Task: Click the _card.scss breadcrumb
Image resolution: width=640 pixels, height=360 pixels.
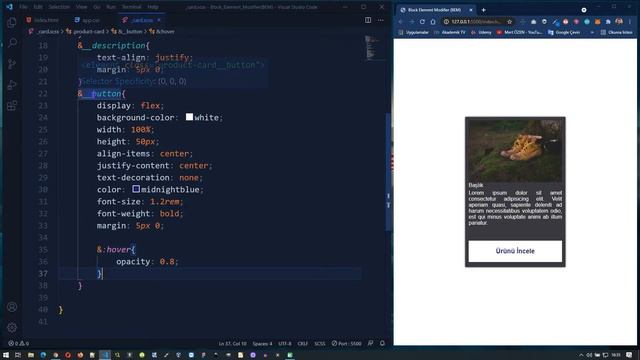Action: [x=44, y=31]
